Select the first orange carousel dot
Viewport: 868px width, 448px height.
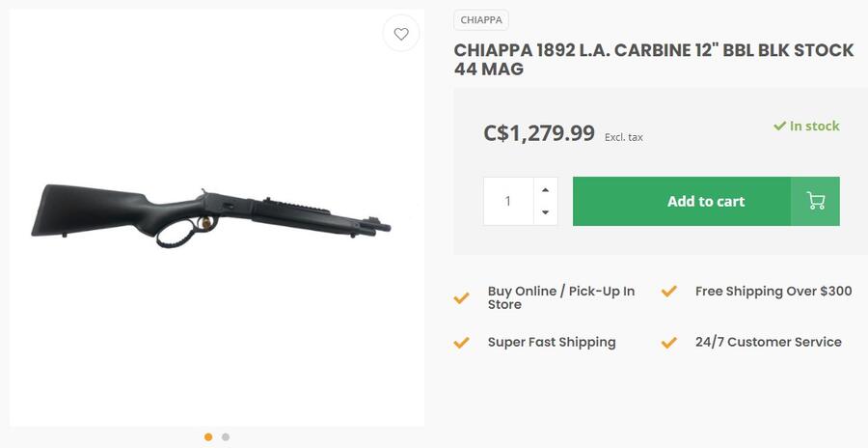coord(208,437)
